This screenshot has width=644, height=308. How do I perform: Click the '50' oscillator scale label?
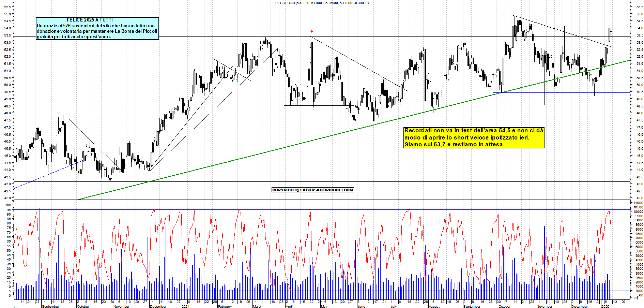(9, 250)
